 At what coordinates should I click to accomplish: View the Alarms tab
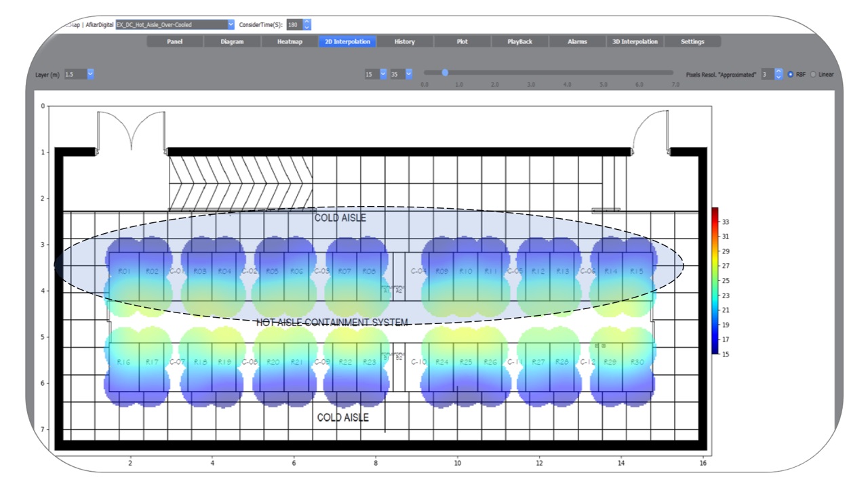[577, 41]
